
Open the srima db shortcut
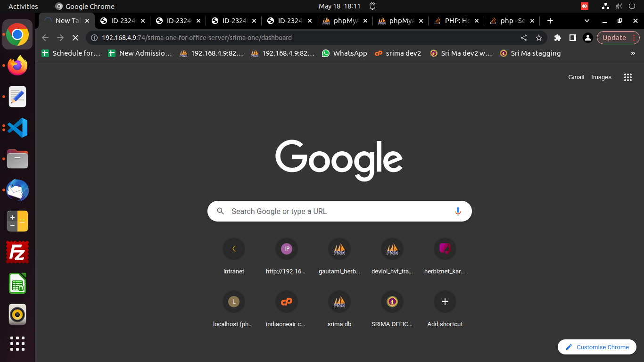(339, 309)
